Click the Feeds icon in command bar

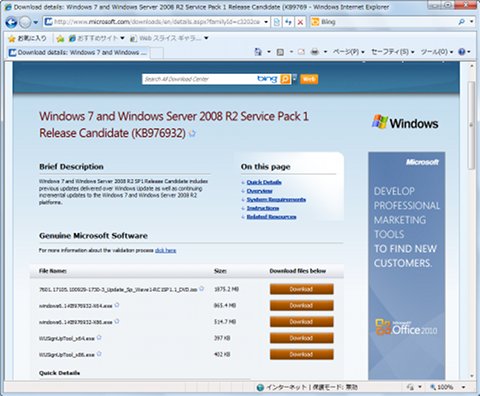tap(280, 52)
